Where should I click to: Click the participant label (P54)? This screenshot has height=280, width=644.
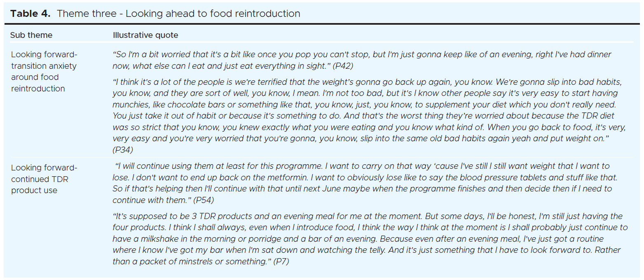[x=204, y=200]
